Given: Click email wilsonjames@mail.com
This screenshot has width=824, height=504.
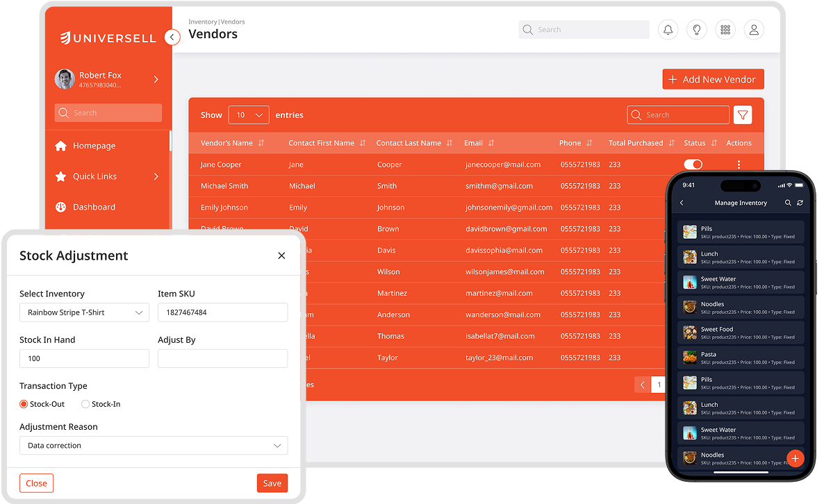Looking at the screenshot, I should [x=505, y=272].
